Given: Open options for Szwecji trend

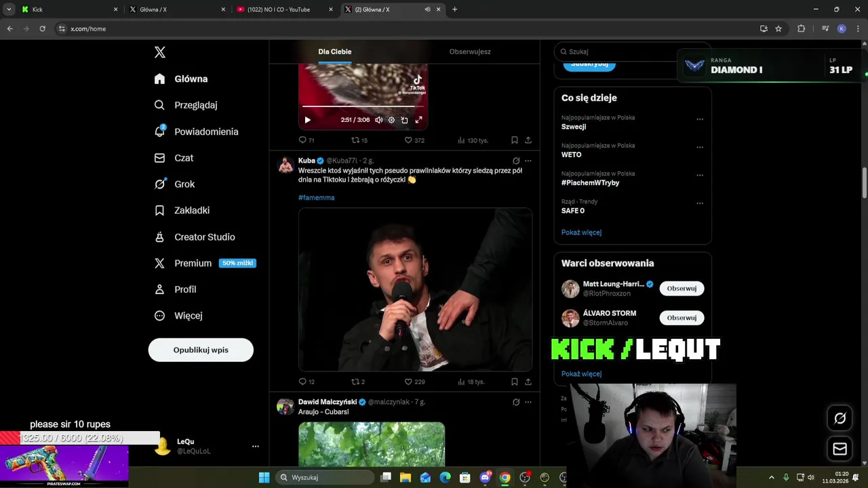Looking at the screenshot, I should point(700,119).
